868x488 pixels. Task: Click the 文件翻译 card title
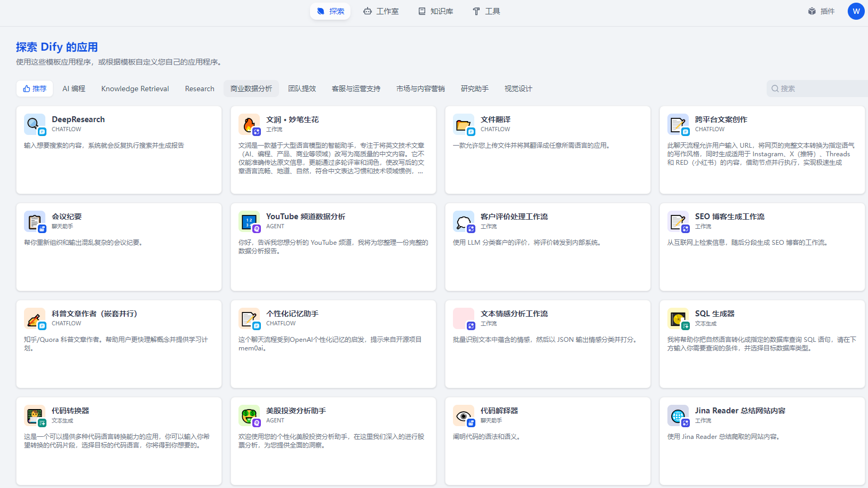coord(496,119)
